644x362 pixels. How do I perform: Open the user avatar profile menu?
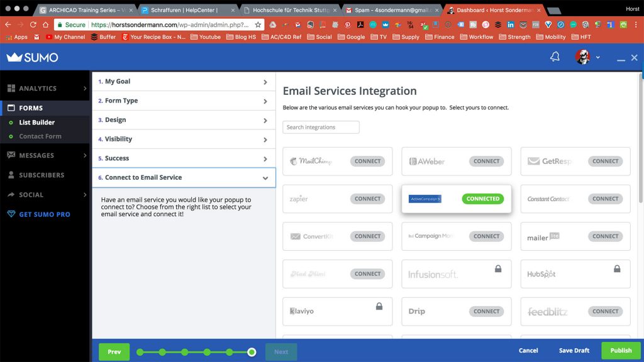[x=583, y=57]
